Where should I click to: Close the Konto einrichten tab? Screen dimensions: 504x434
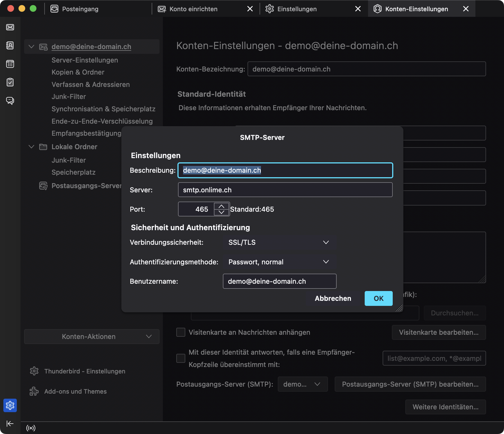tap(250, 9)
